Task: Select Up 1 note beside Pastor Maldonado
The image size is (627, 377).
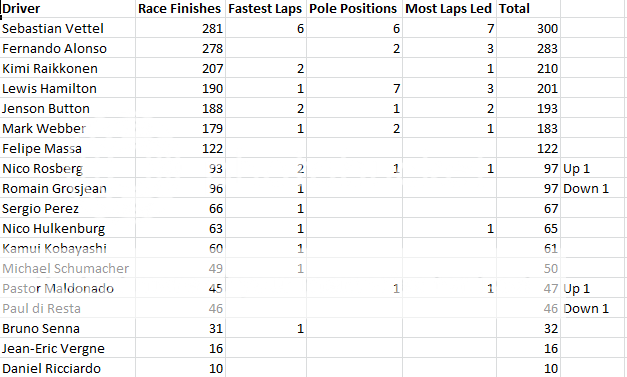Action: [x=576, y=289]
